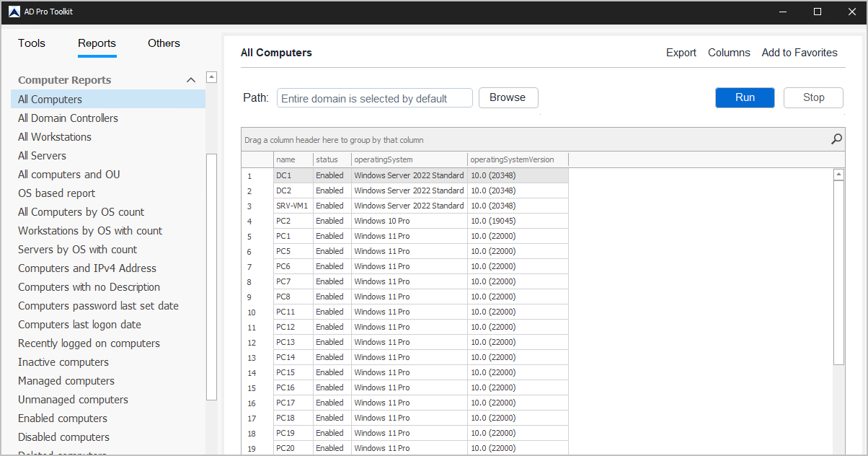Viewport: 868px width, 456px height.
Task: Open the Export option
Action: pyautogui.click(x=681, y=53)
